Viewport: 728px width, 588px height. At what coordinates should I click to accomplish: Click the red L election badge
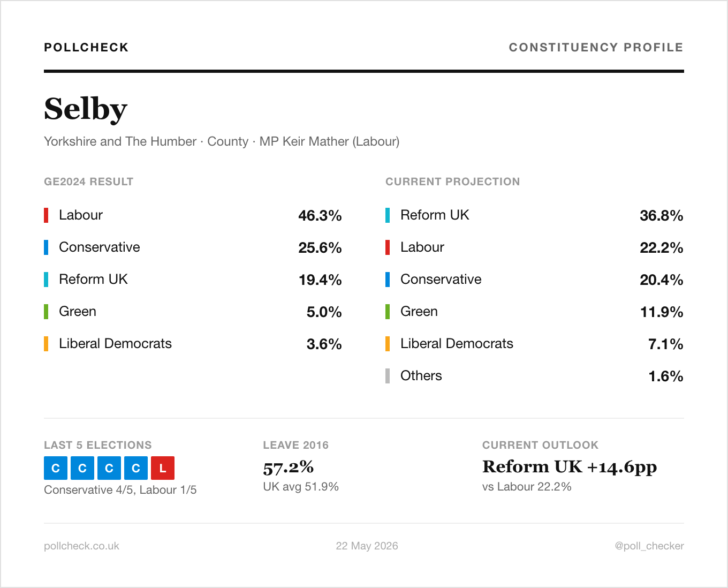[163, 468]
